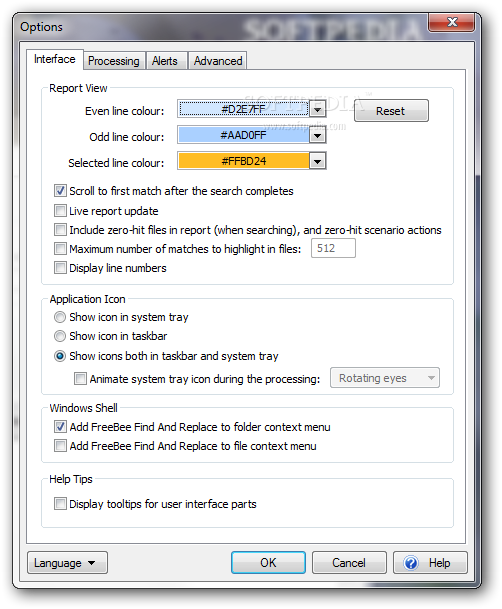Expand the Even line colour dropdown arrow

coord(318,110)
